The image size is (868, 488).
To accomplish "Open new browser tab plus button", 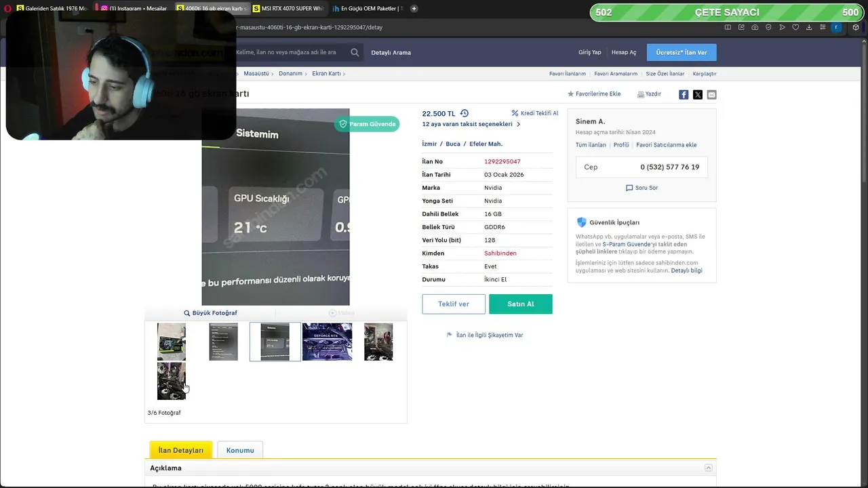I will 414,8.
